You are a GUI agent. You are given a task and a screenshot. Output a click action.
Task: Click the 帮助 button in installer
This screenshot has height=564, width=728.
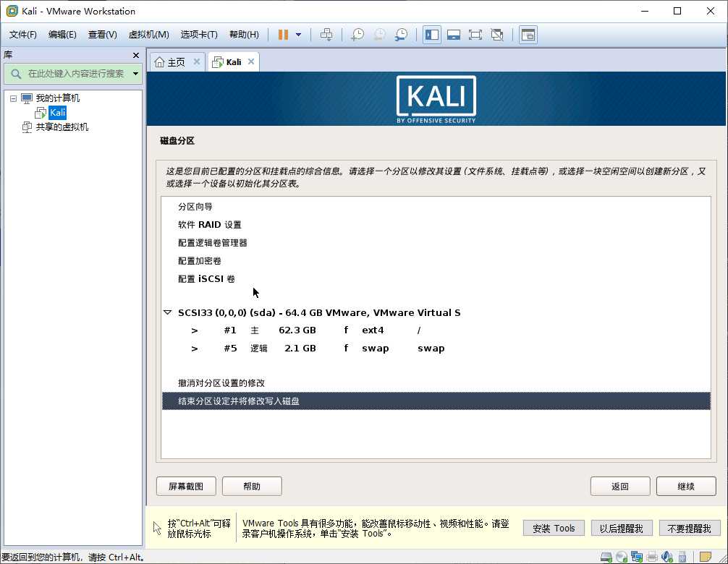pyautogui.click(x=252, y=486)
